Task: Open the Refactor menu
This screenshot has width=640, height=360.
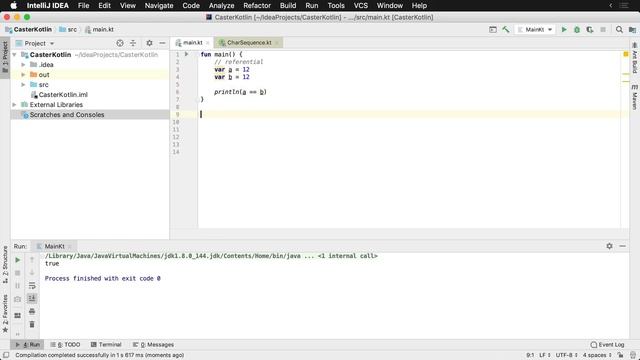Action: point(257,6)
